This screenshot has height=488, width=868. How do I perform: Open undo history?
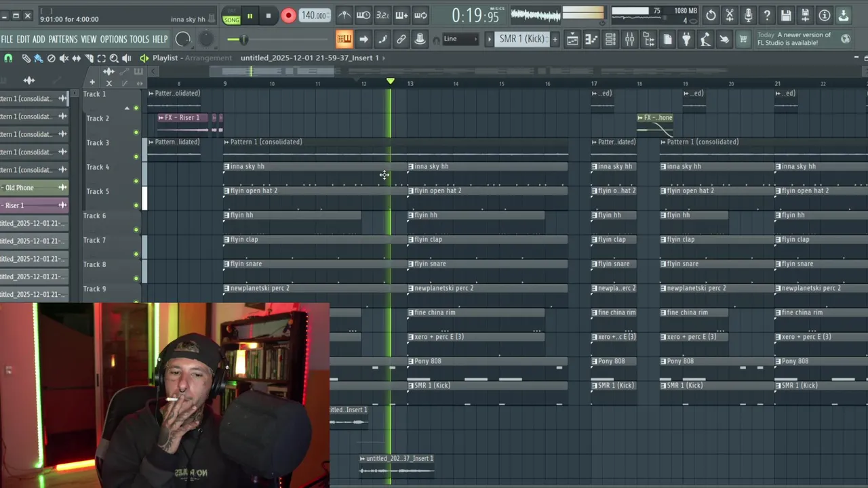point(711,15)
